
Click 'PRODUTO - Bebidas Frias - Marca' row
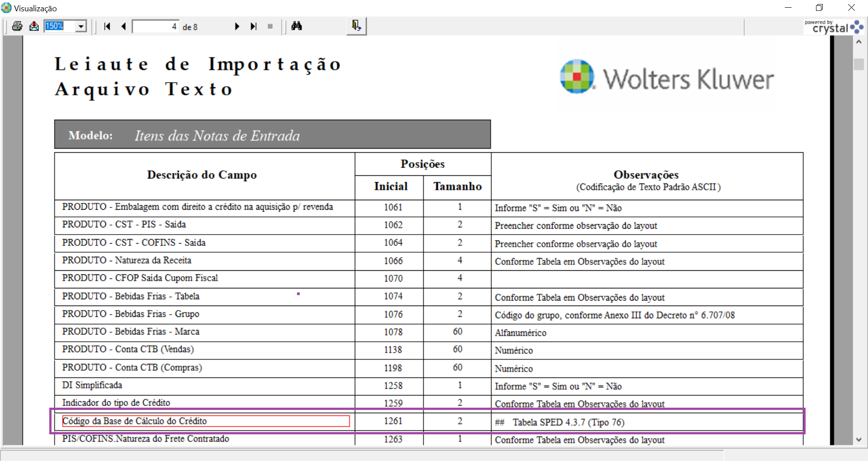click(x=429, y=332)
